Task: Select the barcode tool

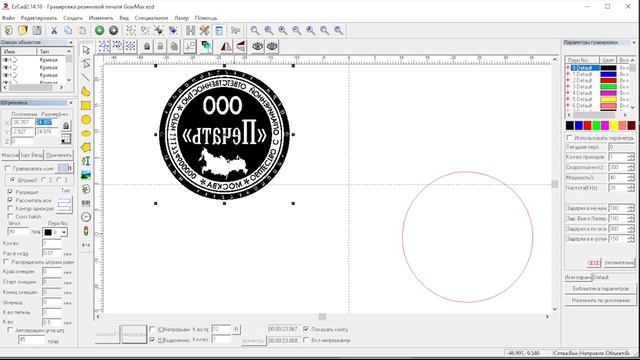Action: click(86, 203)
